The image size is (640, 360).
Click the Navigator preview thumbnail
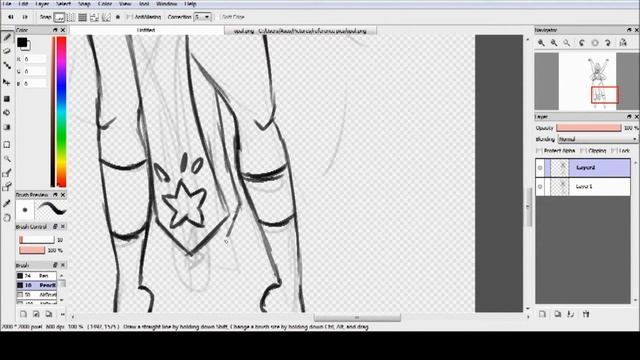tap(587, 81)
